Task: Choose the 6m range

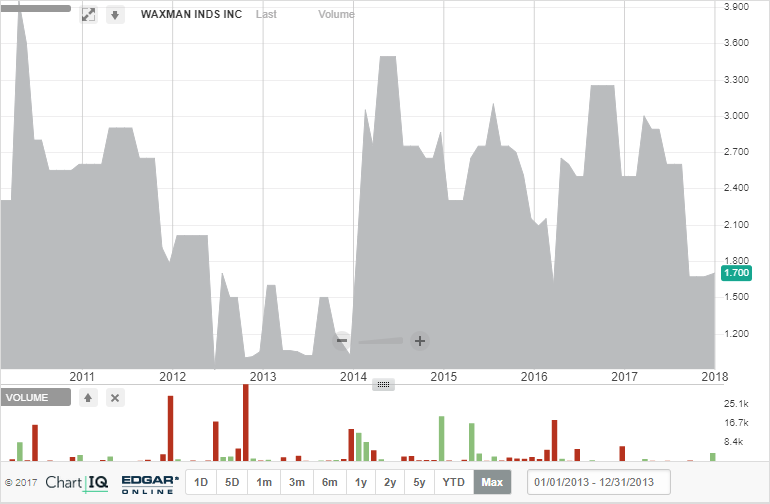Action: tap(330, 482)
